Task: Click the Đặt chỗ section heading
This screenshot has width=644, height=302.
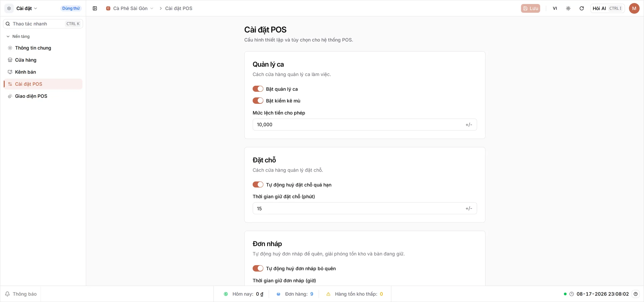Action: tap(264, 160)
